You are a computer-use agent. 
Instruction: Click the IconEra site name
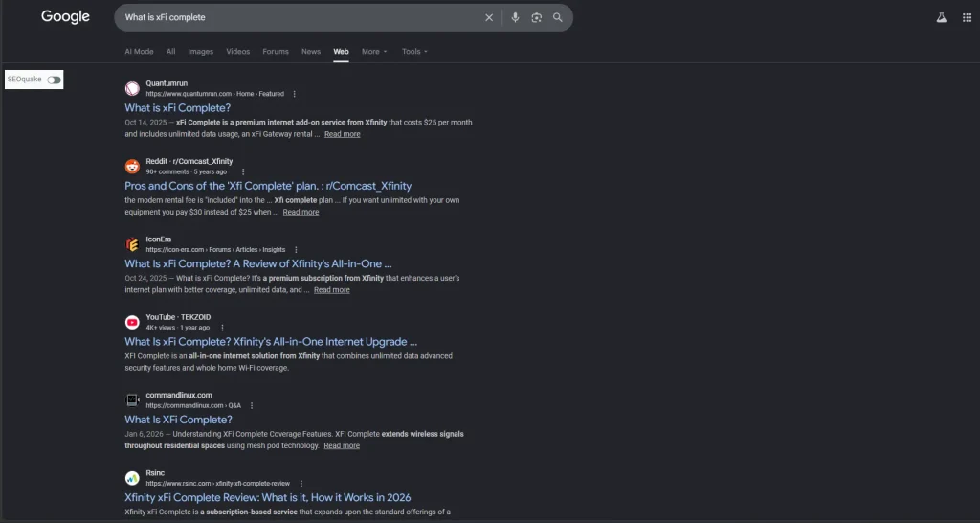(x=158, y=239)
